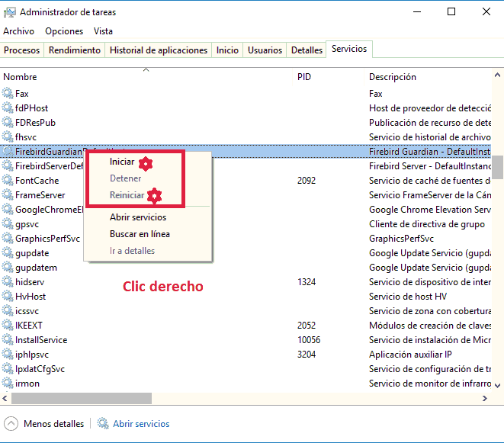
Task: Click the vertical scrollbar thumb
Action: click(x=497, y=166)
